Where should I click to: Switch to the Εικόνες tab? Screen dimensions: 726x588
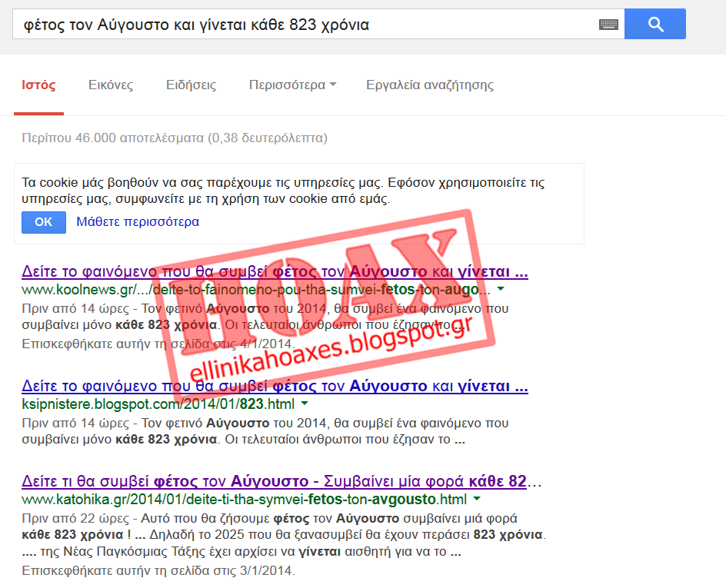(111, 85)
